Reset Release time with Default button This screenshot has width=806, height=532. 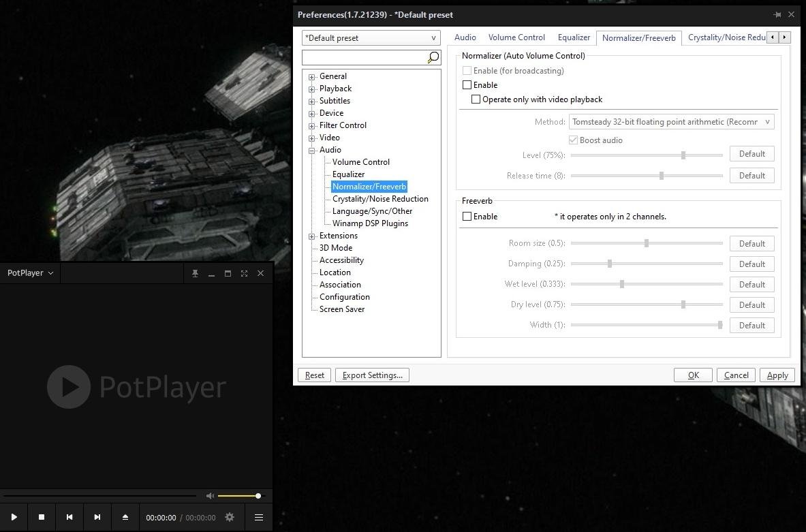click(x=752, y=176)
